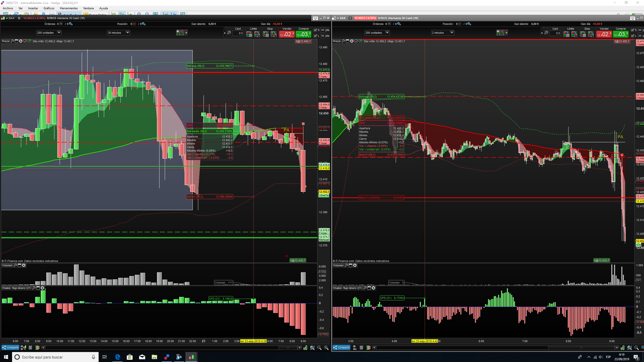Click the right chart Comprar price button
The image size is (644, 362).
621,34
